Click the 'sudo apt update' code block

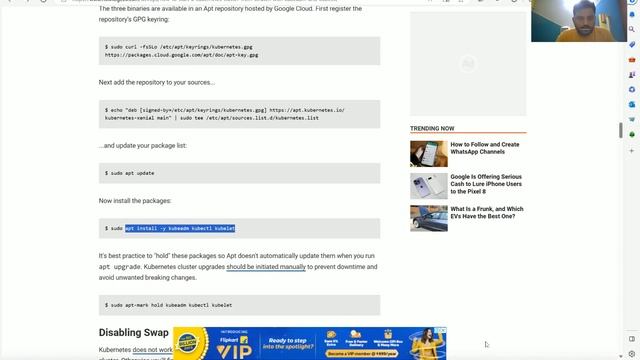tap(239, 173)
